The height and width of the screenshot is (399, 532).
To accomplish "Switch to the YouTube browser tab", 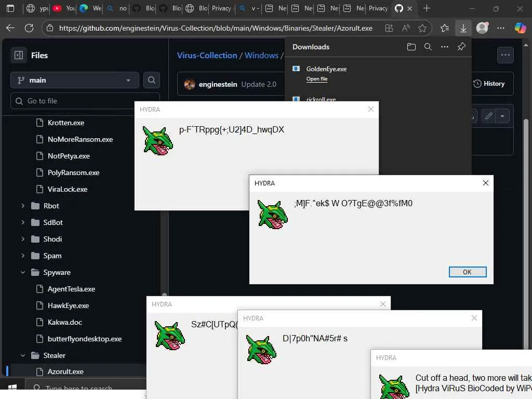I will [x=64, y=8].
